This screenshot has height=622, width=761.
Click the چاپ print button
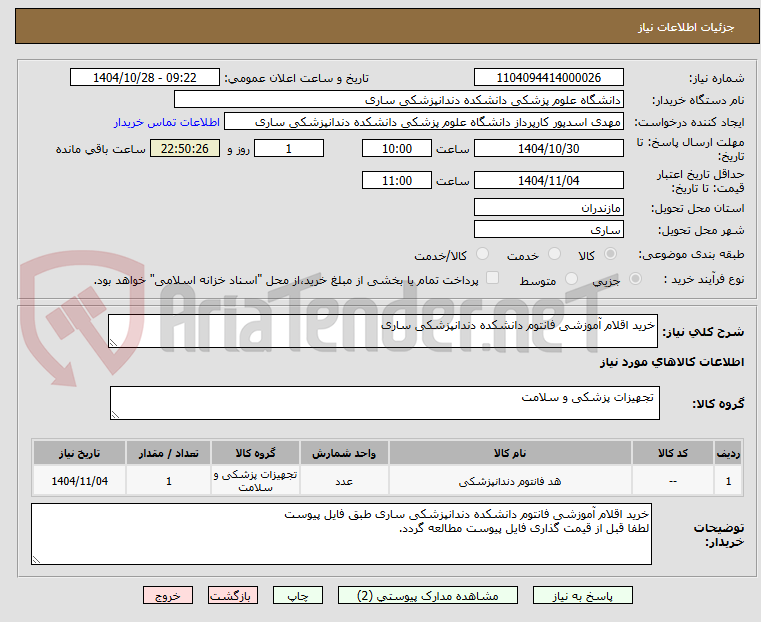point(298,595)
